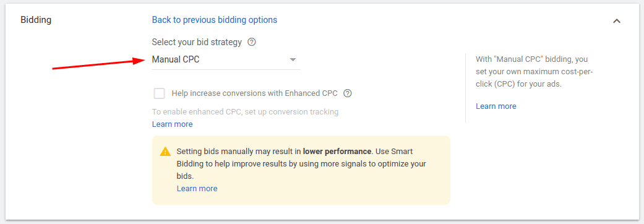Click the Select your bid strategy label
This screenshot has height=224, width=644.
197,42
